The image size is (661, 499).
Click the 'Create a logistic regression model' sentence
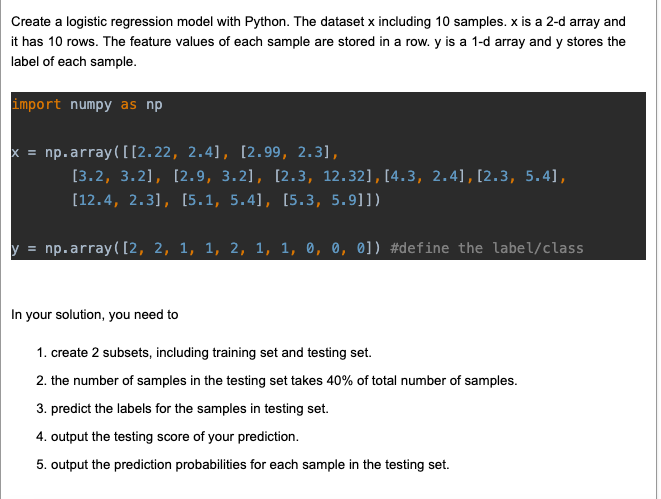[150, 21]
